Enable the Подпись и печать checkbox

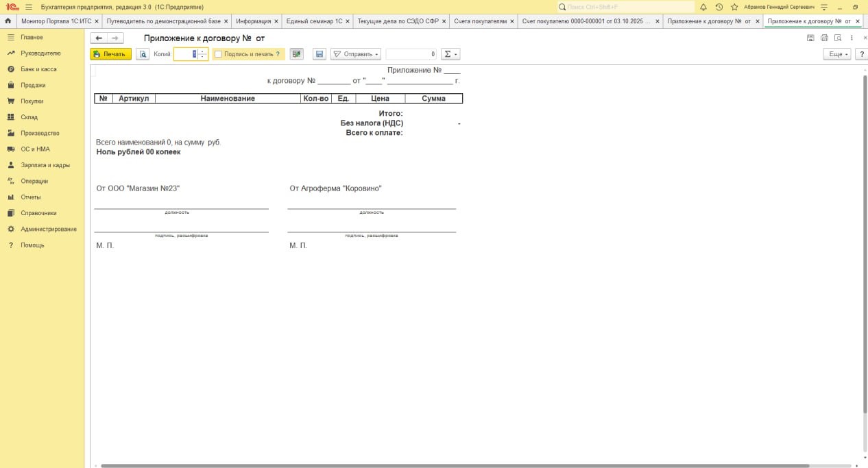[x=218, y=54]
